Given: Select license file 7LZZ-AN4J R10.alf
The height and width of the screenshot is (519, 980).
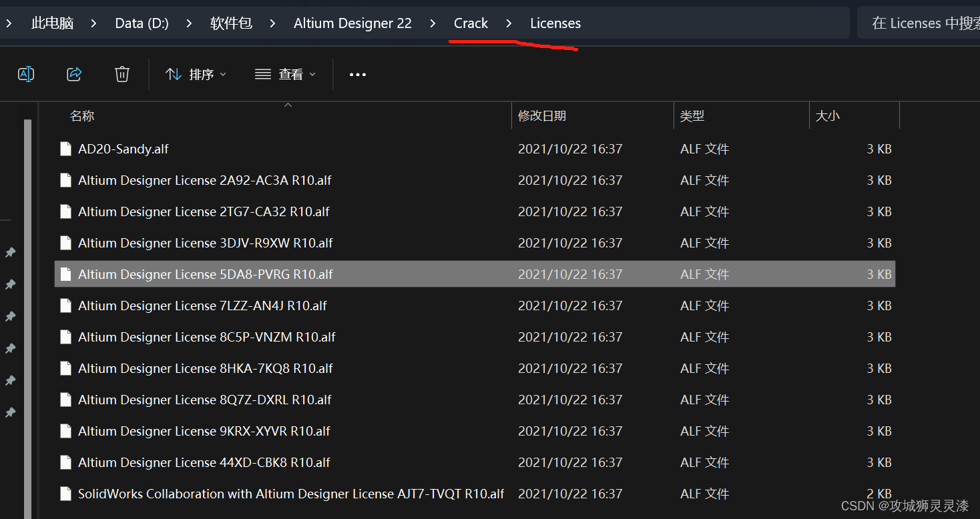Looking at the screenshot, I should point(475,306).
